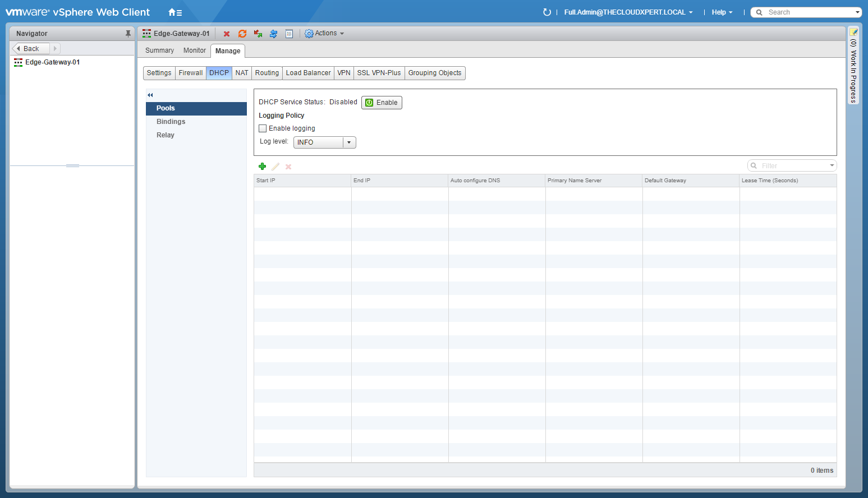Open the Log level dropdown
The height and width of the screenshot is (498, 868).
[348, 142]
